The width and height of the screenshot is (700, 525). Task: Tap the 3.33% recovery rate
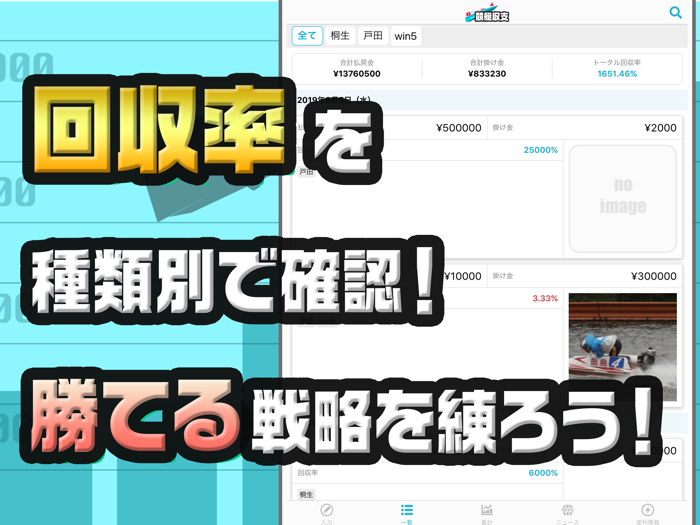tap(545, 298)
